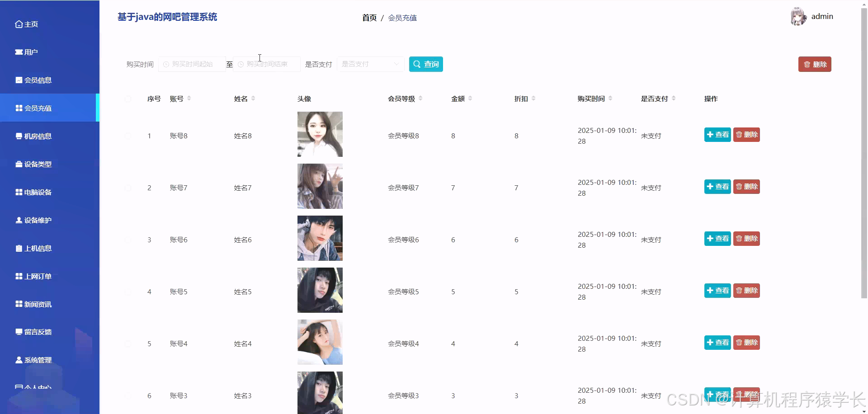Click the plus icon for 账号6 查看

pos(710,239)
